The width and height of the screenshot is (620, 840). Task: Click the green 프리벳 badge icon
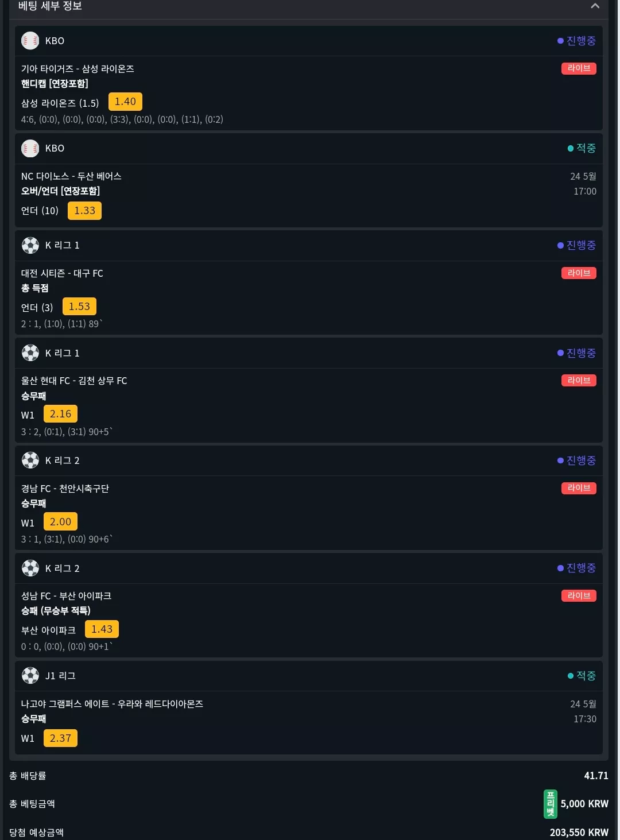click(551, 804)
